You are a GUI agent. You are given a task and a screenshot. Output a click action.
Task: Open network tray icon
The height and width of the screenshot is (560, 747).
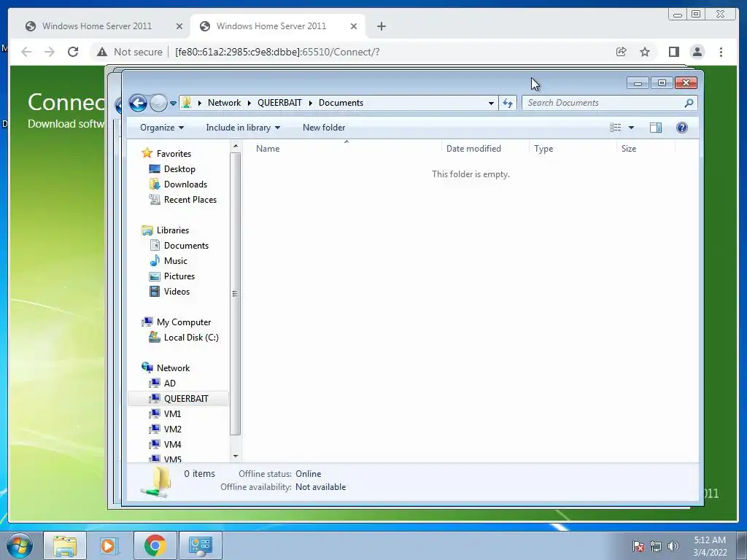pos(656,546)
